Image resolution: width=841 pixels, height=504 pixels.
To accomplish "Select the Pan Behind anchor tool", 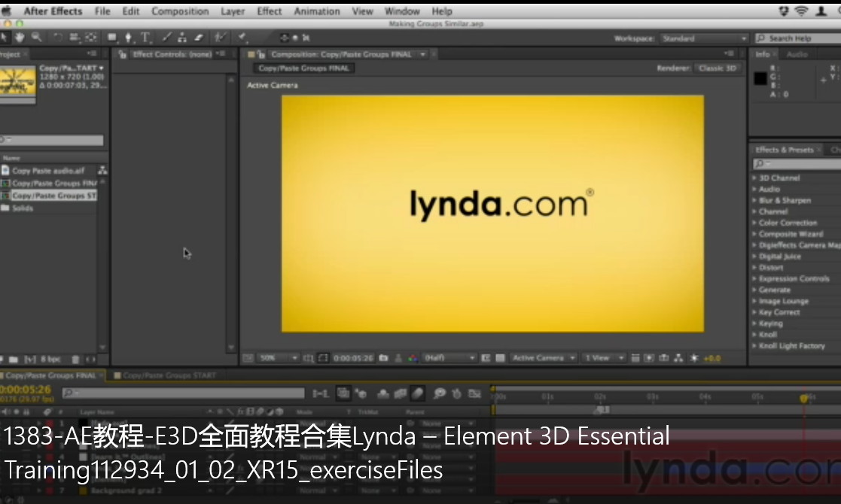I will coord(91,38).
